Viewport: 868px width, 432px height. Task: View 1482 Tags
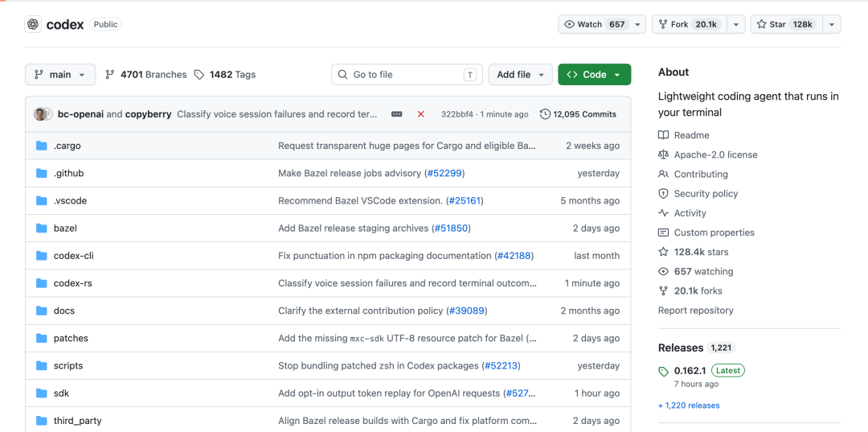pos(225,74)
